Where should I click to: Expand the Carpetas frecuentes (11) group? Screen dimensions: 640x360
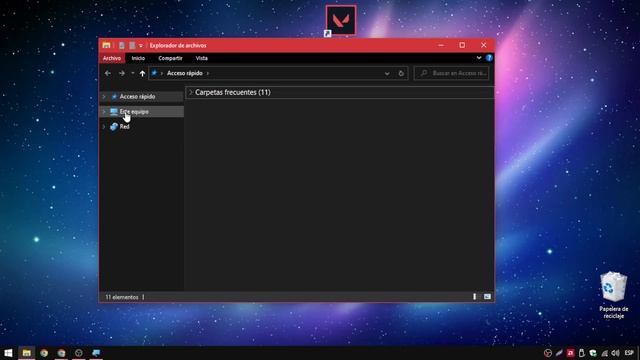click(x=190, y=92)
